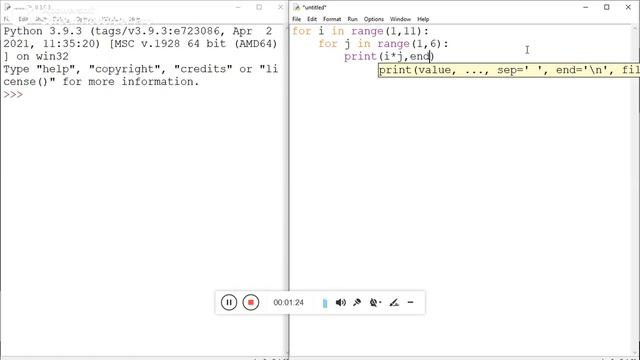Open Run menu in untitled editor
The image size is (640, 360).
coord(352,19)
